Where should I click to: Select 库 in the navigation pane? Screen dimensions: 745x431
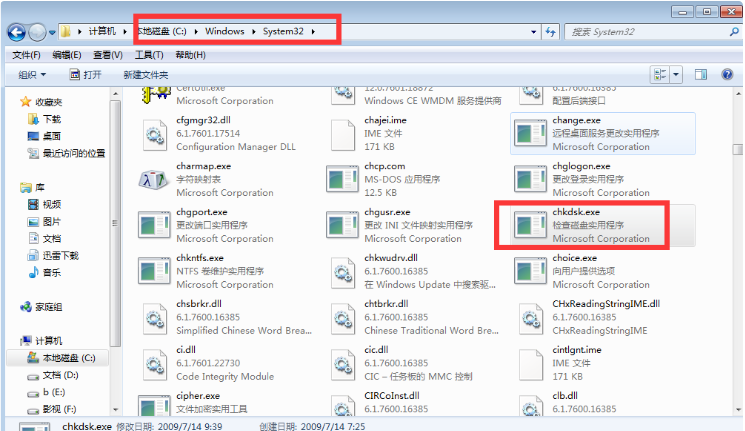39,188
